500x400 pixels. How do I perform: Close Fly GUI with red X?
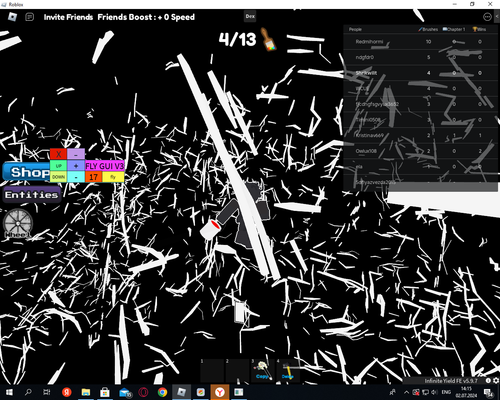tap(58, 154)
